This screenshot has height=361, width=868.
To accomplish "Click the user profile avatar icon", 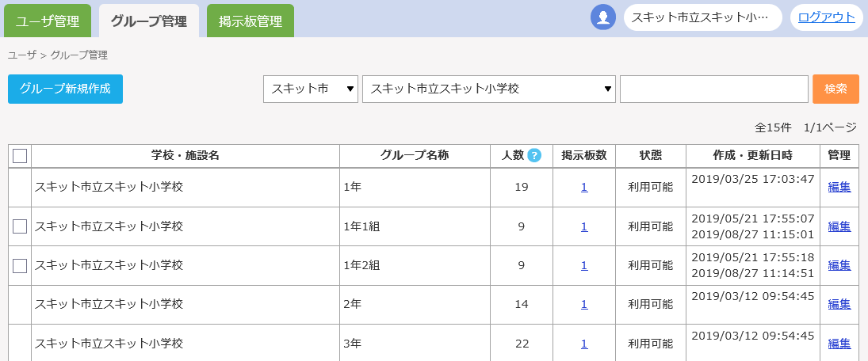I will (x=603, y=17).
